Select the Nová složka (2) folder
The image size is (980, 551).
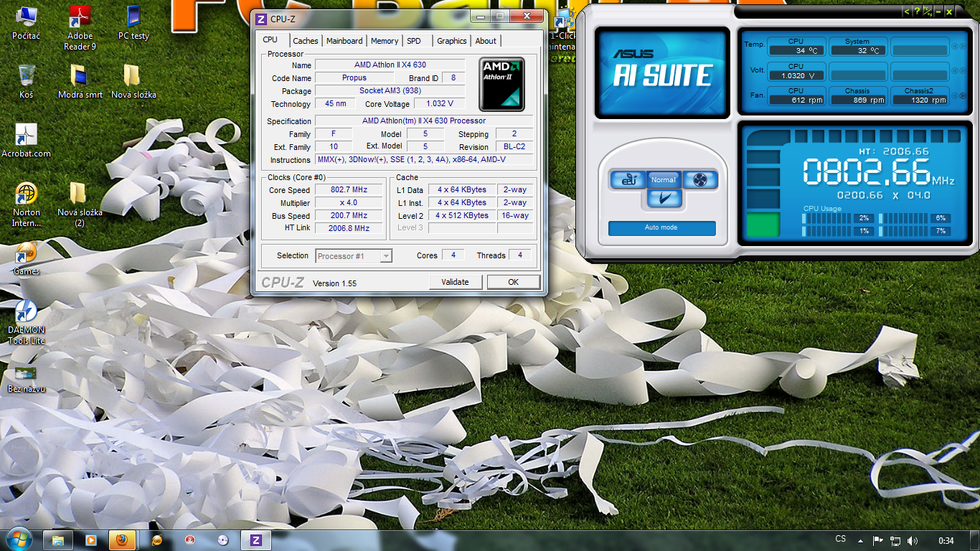[80, 204]
